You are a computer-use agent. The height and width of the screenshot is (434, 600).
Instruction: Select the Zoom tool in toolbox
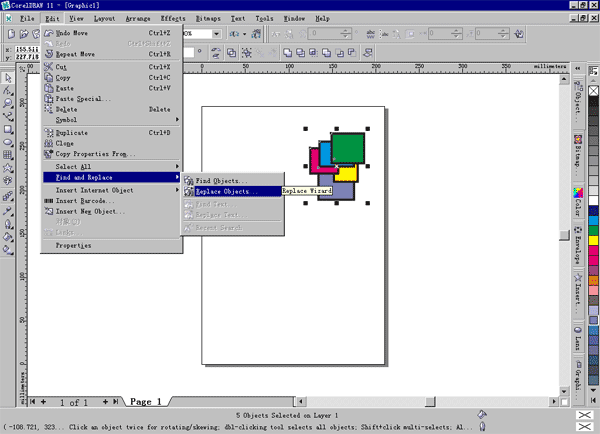(8, 103)
